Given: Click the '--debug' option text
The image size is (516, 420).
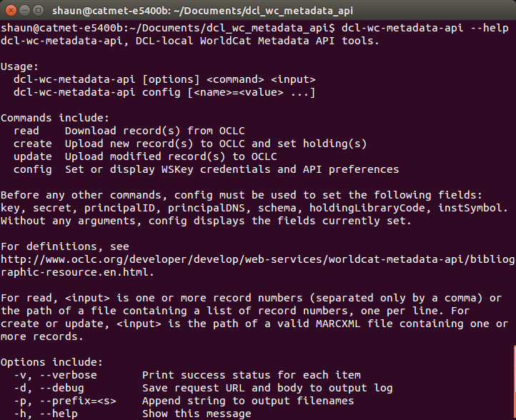Looking at the screenshot, I should pyautogui.click(x=62, y=388).
